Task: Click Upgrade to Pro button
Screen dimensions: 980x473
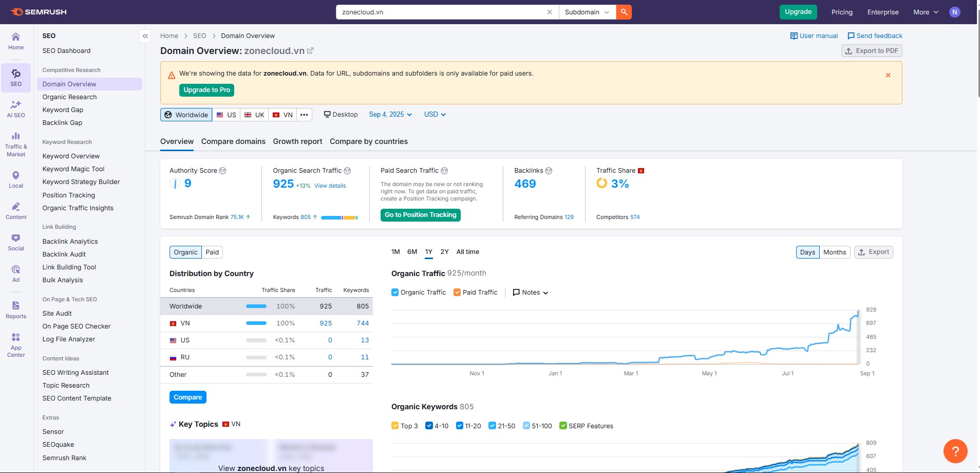Action: coord(207,90)
